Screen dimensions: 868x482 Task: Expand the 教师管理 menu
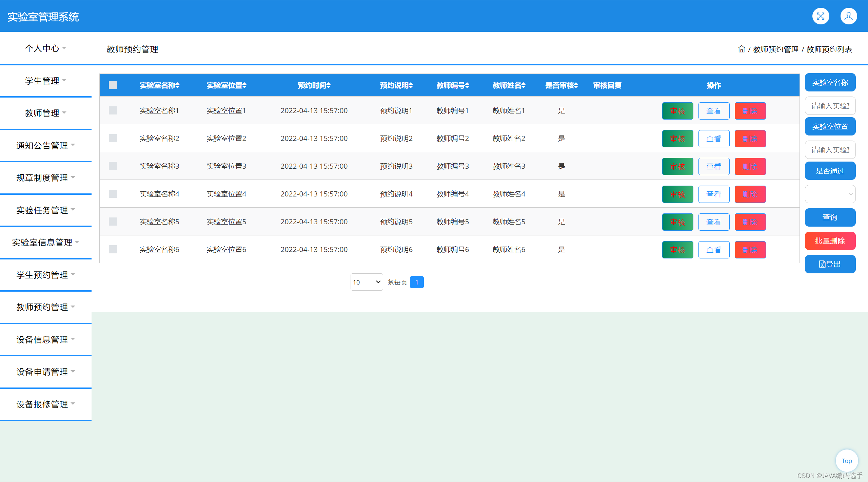45,113
